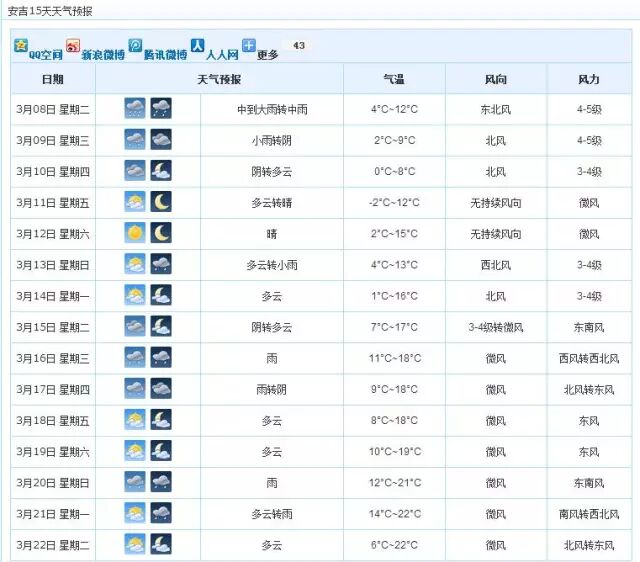Screen dimensions: 640x562
Task: Click the wind direction 东北风
Action: 496,109
